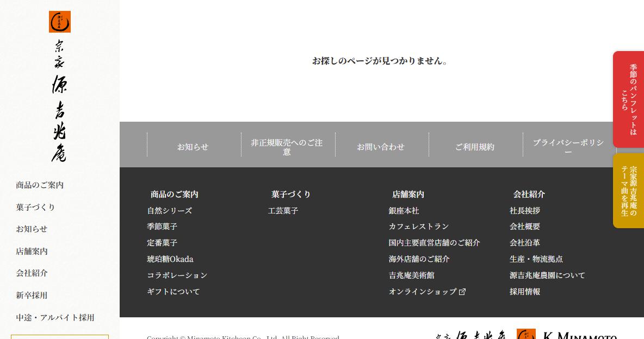Open the 定番菓子 footer link

point(162,243)
